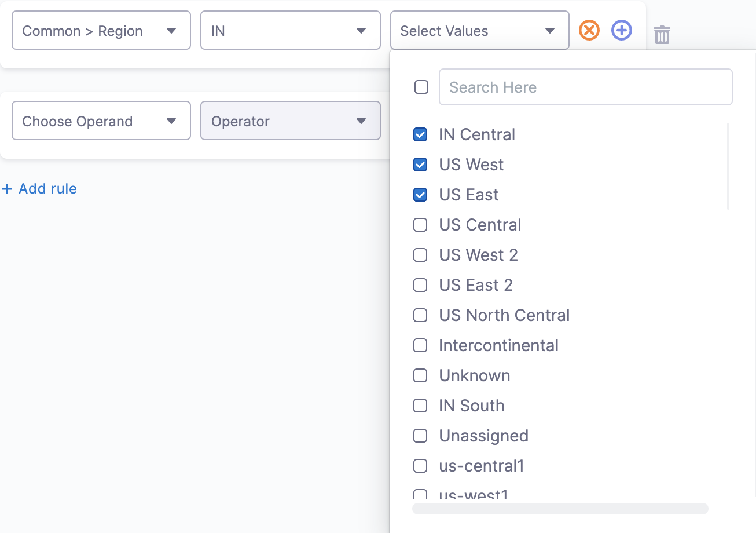Click the blue add-condition plus icon
Screen dimensions: 756x533
pos(622,30)
